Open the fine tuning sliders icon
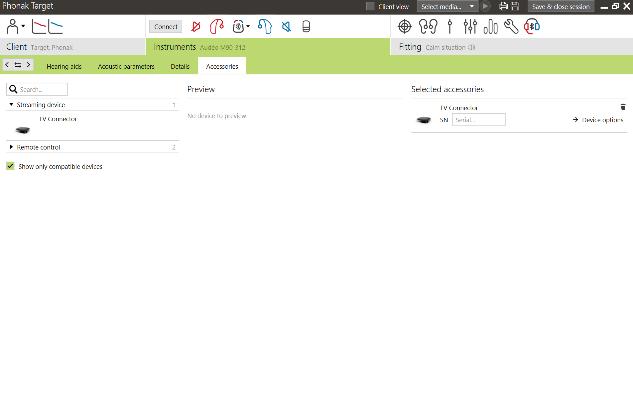This screenshot has height=395, width=633. click(x=470, y=27)
